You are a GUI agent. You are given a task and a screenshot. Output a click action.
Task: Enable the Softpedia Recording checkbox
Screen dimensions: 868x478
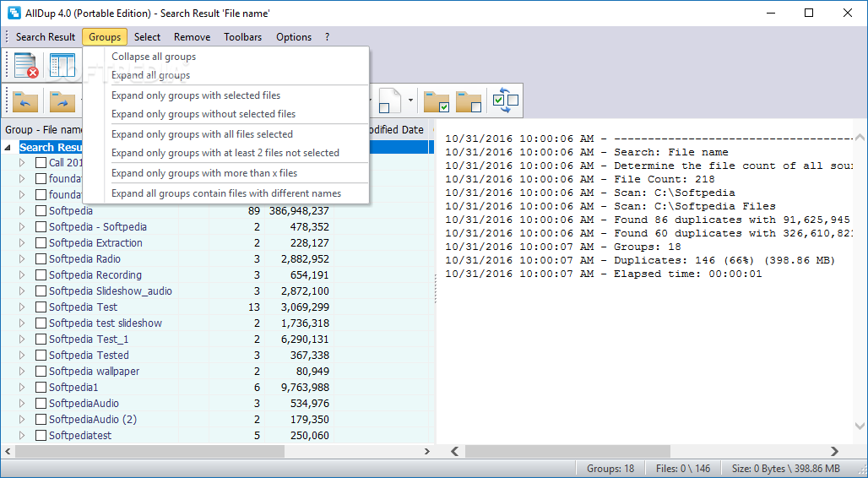(x=41, y=275)
